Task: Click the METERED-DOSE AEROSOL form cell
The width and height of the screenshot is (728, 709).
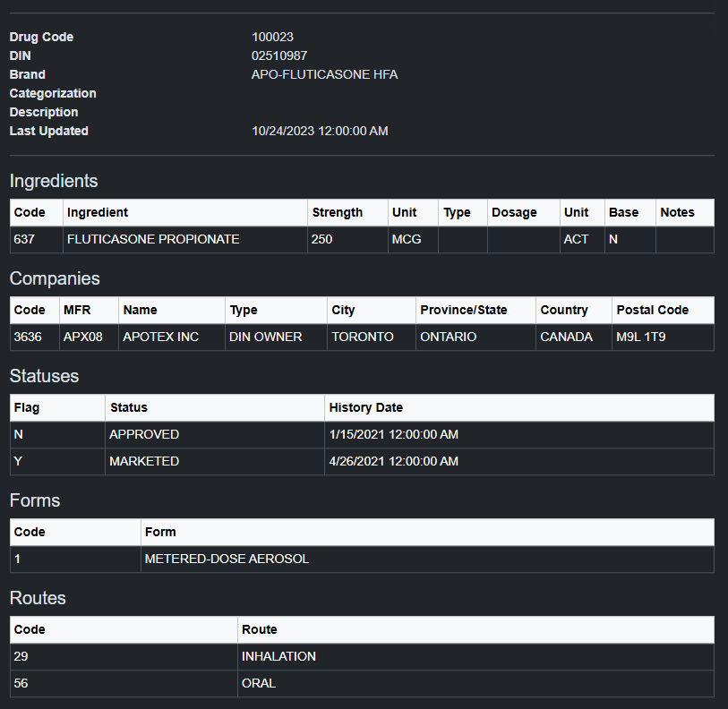Action: click(227, 559)
